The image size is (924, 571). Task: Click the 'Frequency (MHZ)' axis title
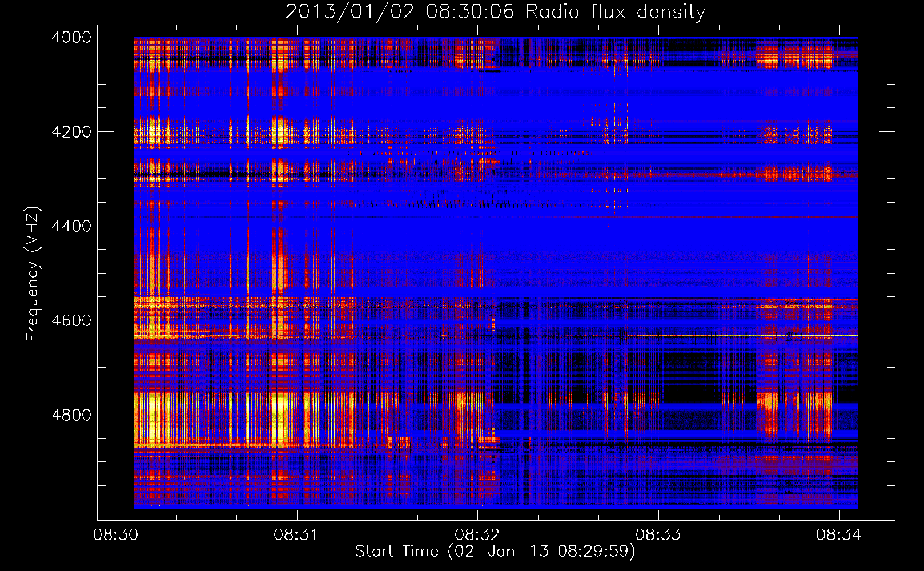coord(33,274)
